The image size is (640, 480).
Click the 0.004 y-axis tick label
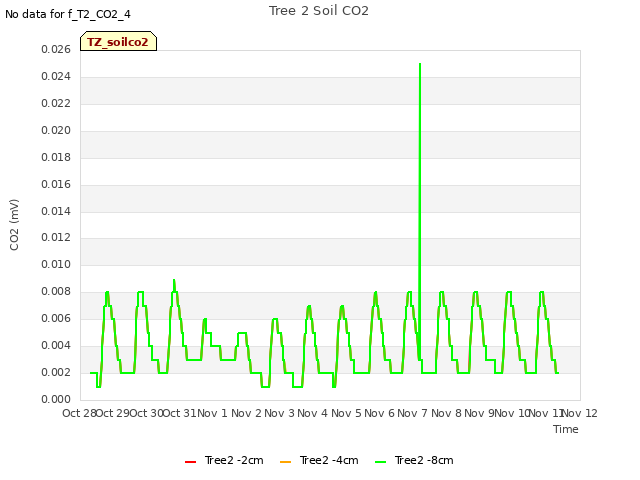56,346
